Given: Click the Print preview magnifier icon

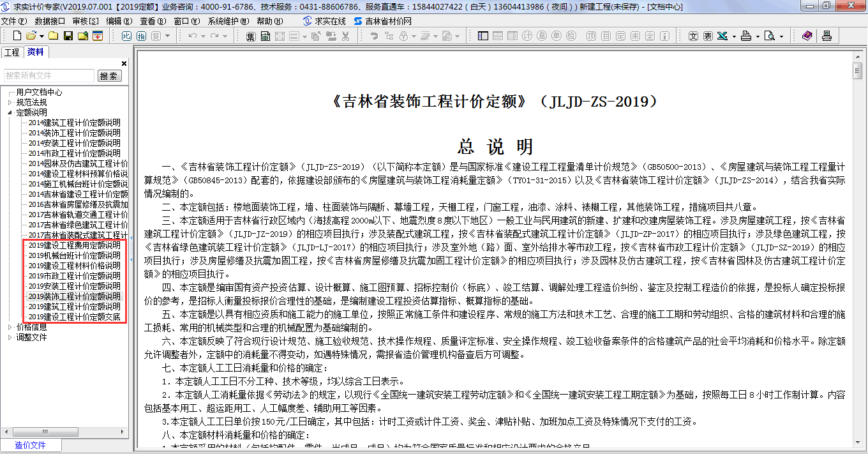Looking at the screenshot, I should click(769, 36).
